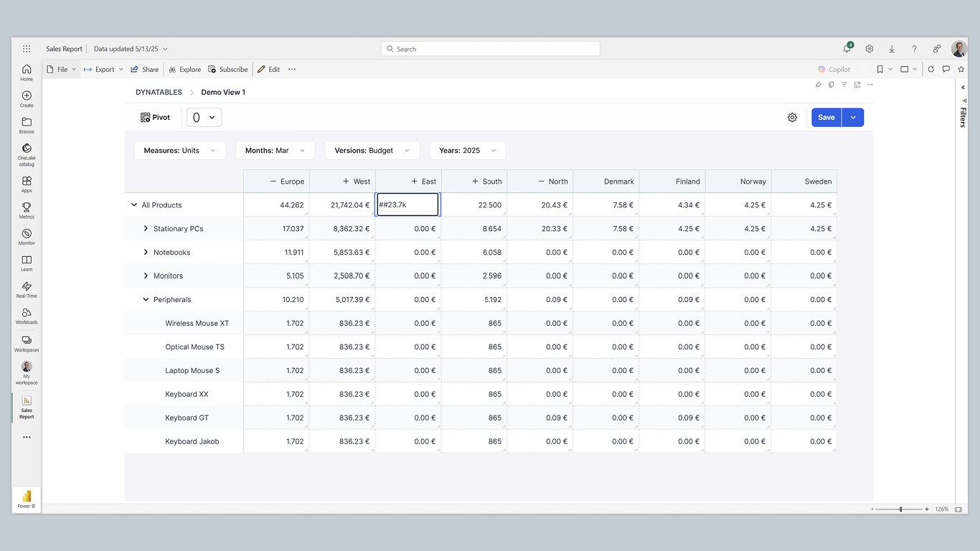Image resolution: width=980 pixels, height=551 pixels.
Task: Refresh the report visuals
Action: click(x=931, y=70)
